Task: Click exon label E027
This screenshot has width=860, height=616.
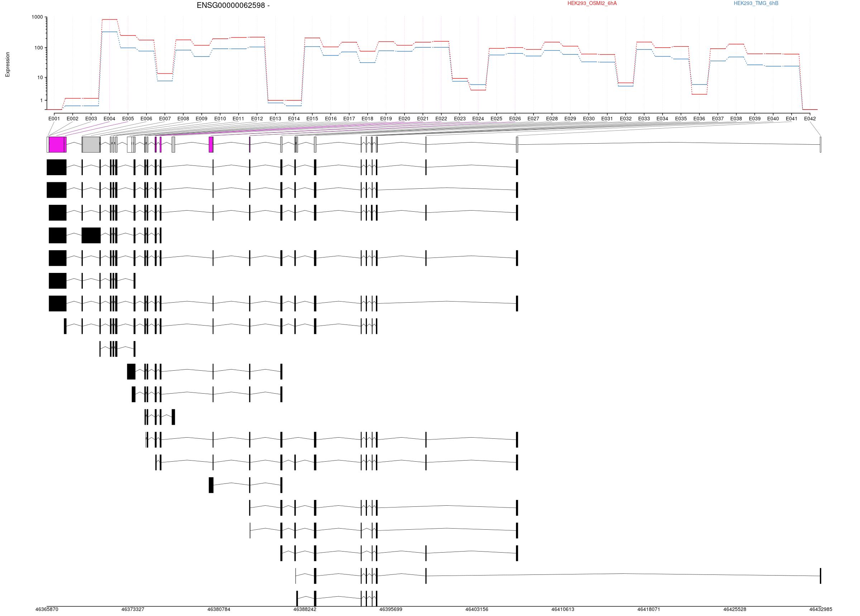Action: 533,119
